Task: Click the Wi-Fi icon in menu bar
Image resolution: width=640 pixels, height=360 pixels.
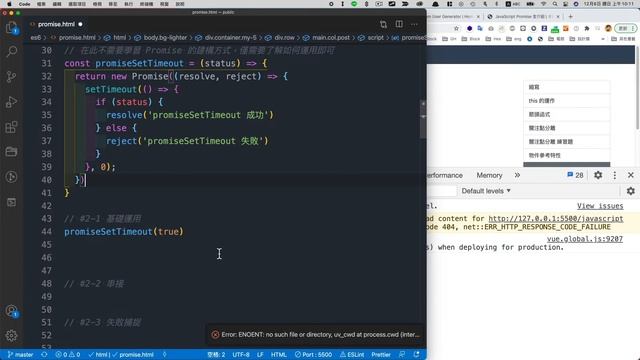Action: (x=543, y=4)
